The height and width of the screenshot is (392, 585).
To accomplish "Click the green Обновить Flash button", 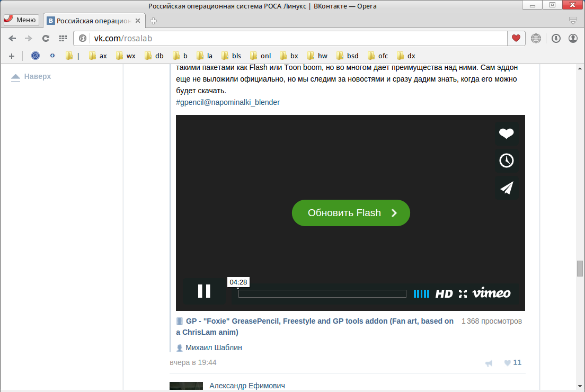I will [x=351, y=213].
